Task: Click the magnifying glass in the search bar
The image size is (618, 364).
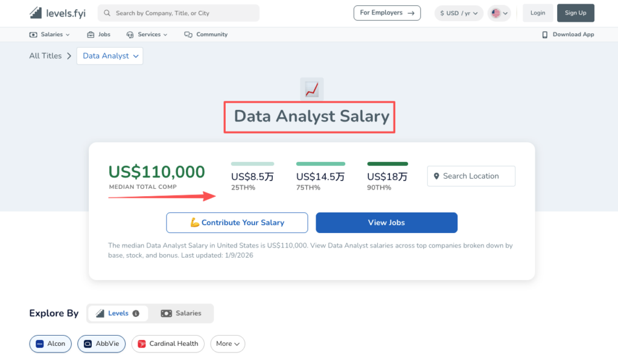Action: coord(106,13)
